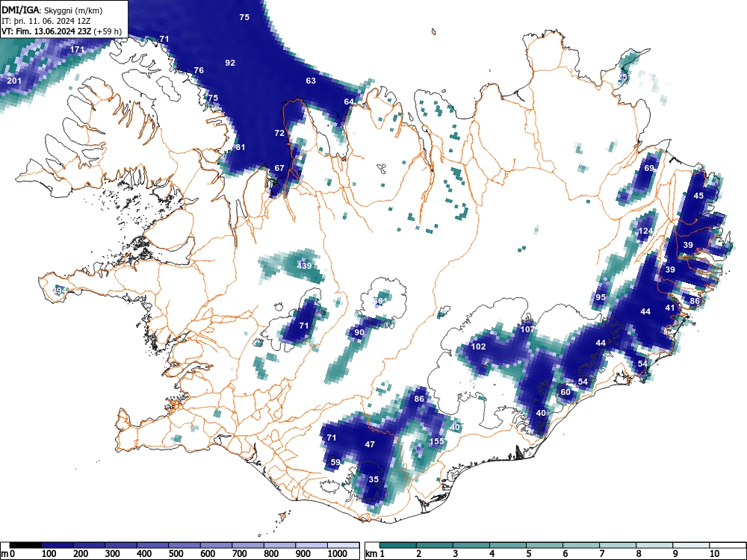Click the visibility value 35
The width and height of the screenshot is (747, 560).
(373, 479)
